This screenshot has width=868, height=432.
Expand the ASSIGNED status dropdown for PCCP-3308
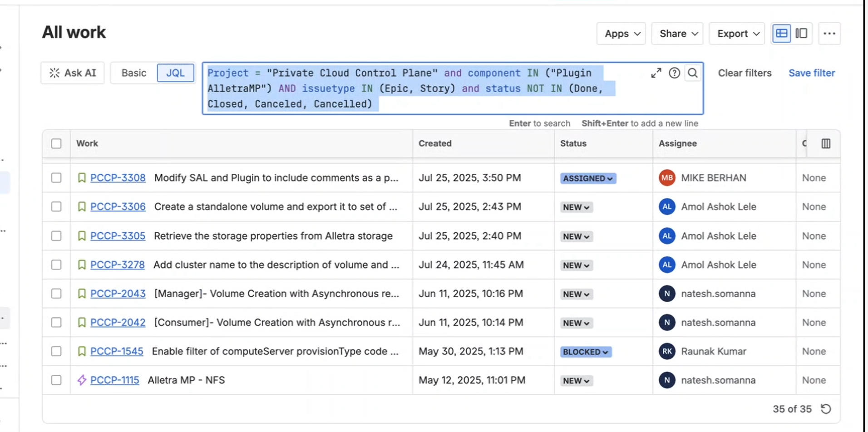[587, 178]
